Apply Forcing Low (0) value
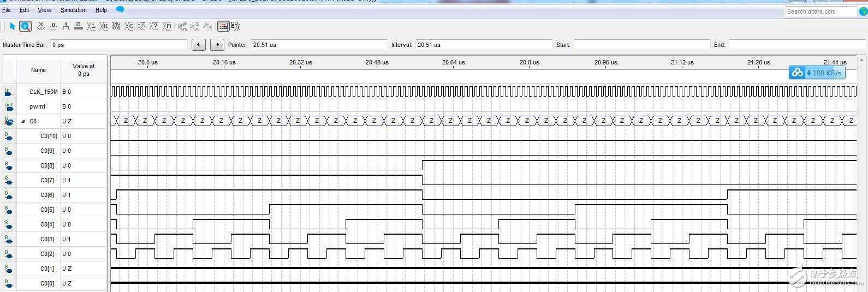Screen dimensions: 868x292 click(53, 26)
